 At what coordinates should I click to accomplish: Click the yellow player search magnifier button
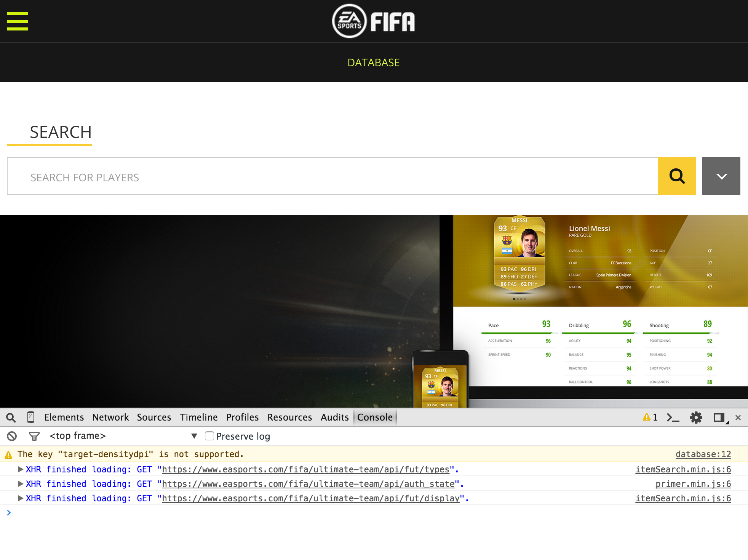pyautogui.click(x=677, y=176)
